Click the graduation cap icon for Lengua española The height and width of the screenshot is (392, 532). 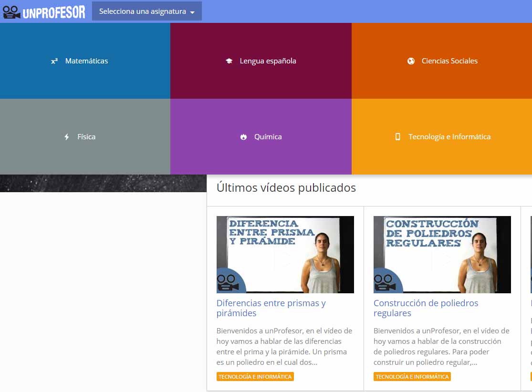(229, 61)
